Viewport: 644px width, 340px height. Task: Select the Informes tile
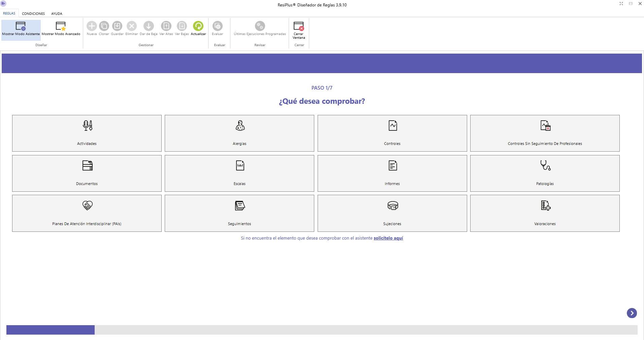click(x=392, y=173)
